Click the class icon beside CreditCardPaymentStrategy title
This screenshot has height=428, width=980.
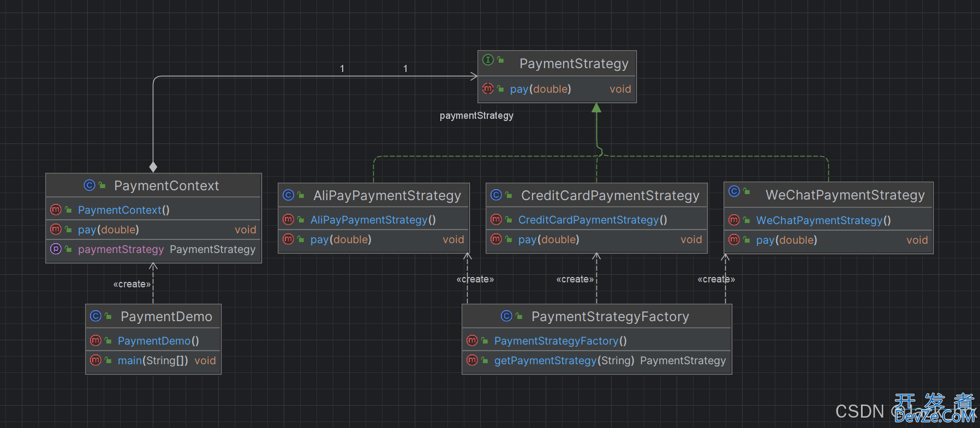496,195
